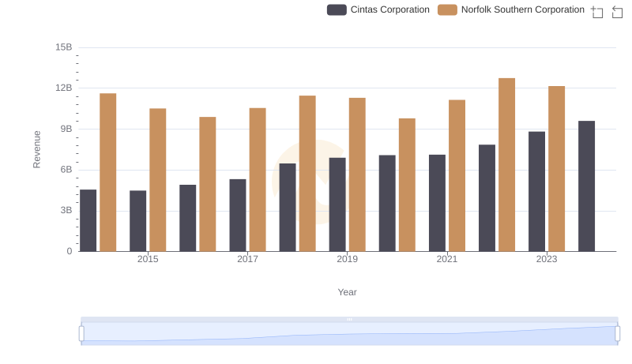Toggle Cintas Corporation legend series
This screenshot has height=364, width=632.
378,9
